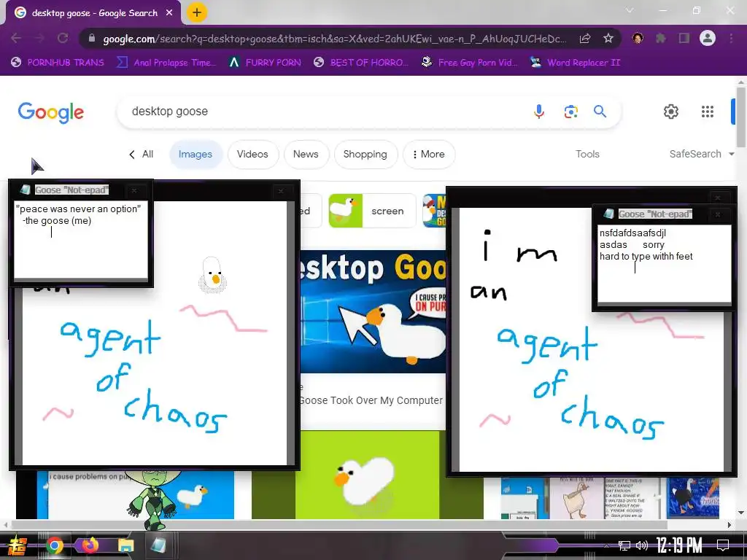Go back to the previous page
Image resolution: width=747 pixels, height=560 pixels.
click(x=16, y=38)
